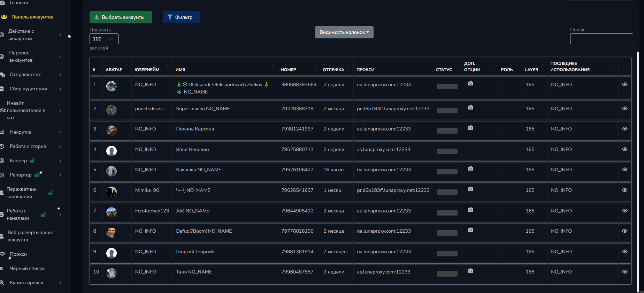Click camera icon in Какашка NO_NAME row

point(470,168)
